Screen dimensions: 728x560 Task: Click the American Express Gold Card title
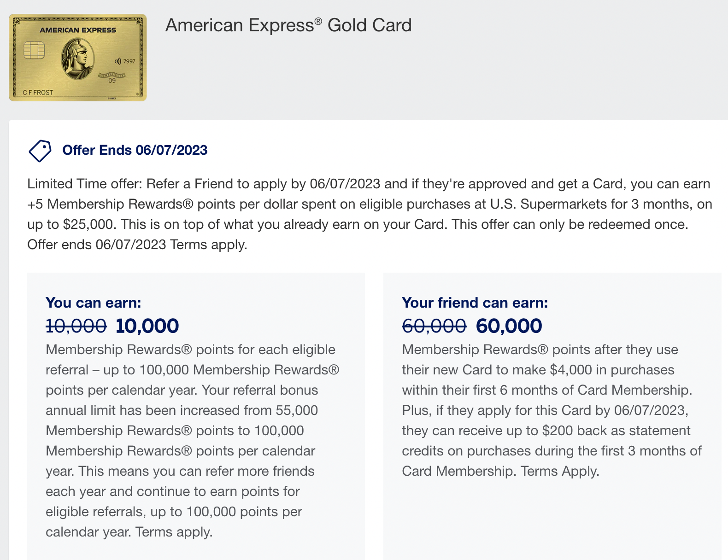point(288,25)
